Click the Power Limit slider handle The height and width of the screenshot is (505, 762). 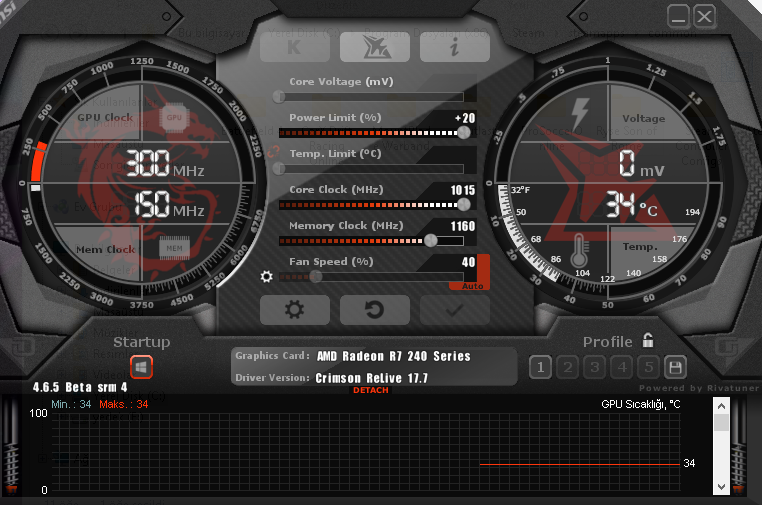coord(464,132)
